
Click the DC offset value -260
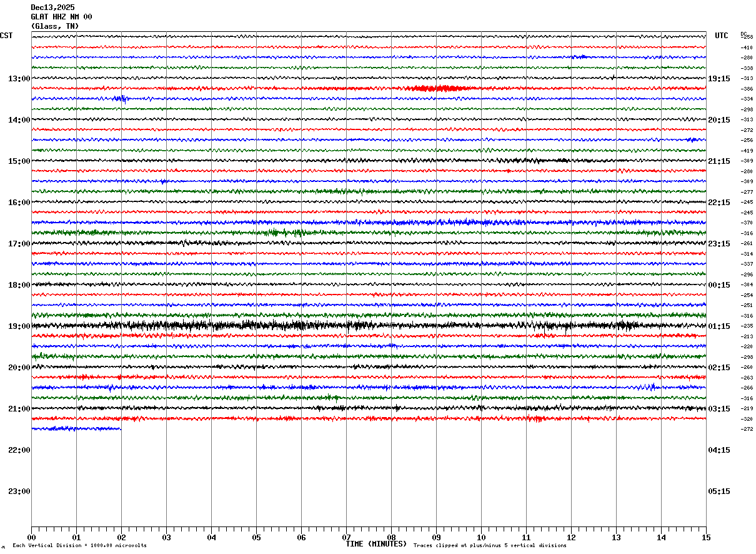pos(747,367)
